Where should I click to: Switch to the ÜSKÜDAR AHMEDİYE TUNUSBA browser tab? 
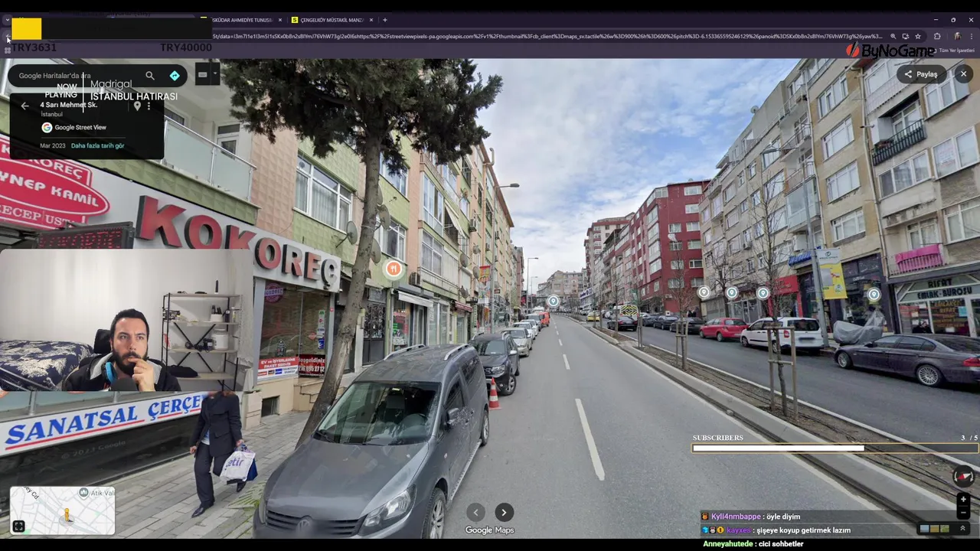[241, 20]
